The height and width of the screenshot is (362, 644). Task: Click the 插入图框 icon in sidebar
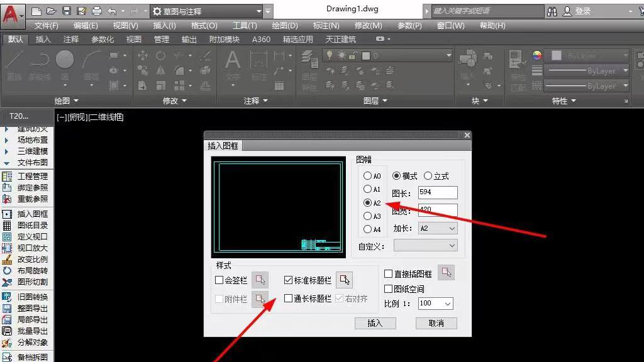click(x=7, y=214)
